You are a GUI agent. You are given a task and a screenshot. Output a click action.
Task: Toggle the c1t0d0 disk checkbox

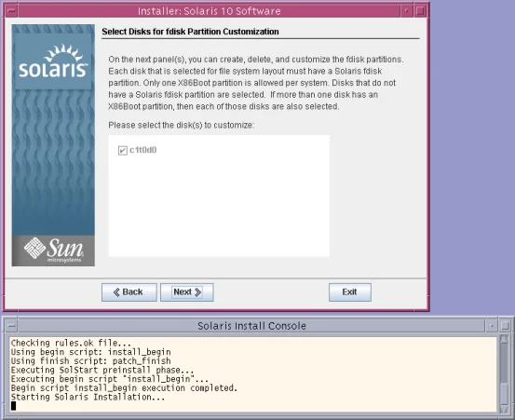click(123, 150)
